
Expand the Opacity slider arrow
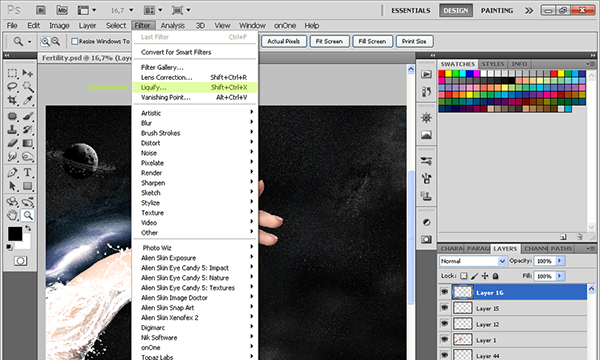pos(560,261)
